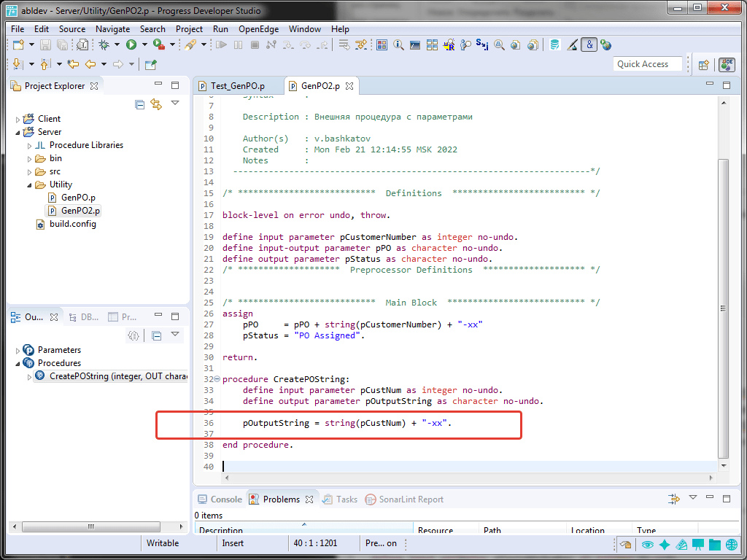Click the Outline horizontal scrollbar thumb

point(91,526)
